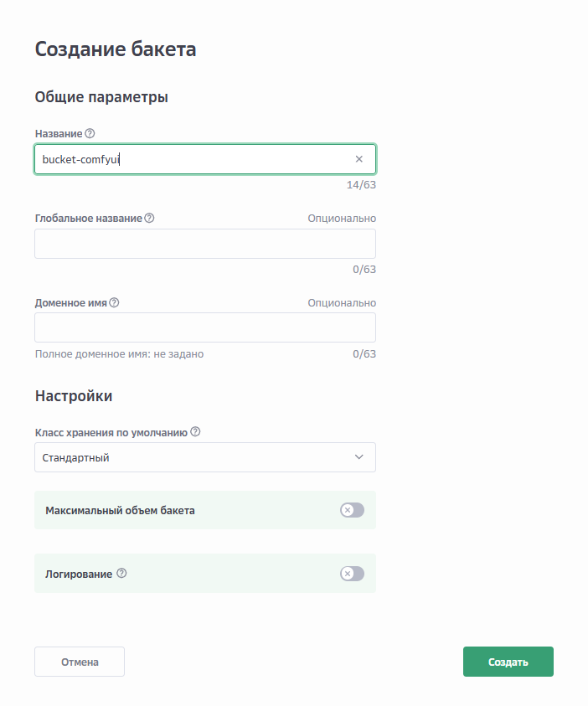The image size is (588, 706).
Task: Click the help icon beside "Глобальное название"
Action: [149, 218]
